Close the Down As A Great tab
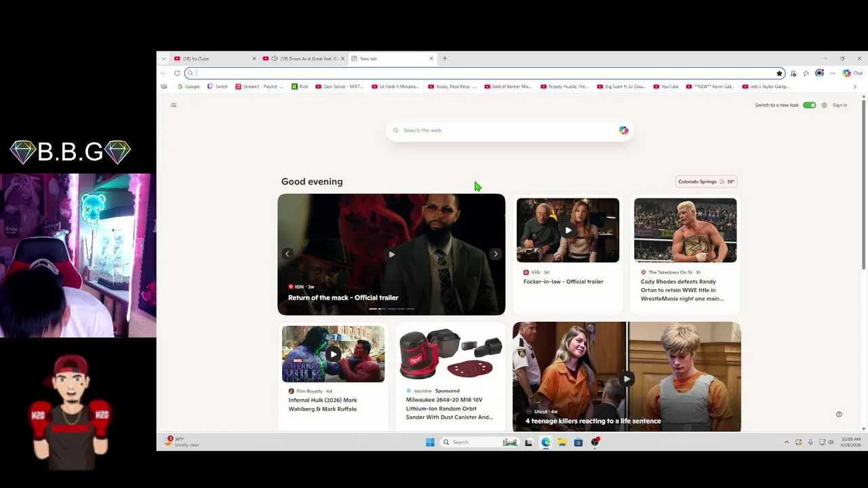 click(342, 58)
